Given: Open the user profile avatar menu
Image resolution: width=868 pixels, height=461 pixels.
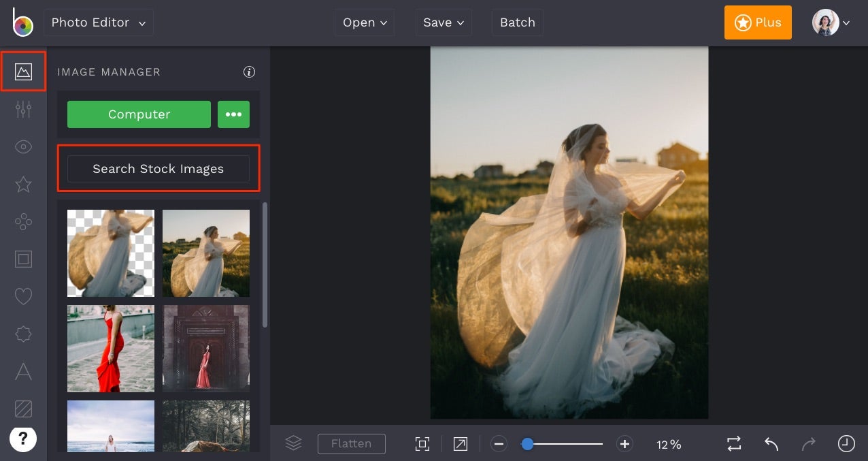Looking at the screenshot, I should 831,22.
